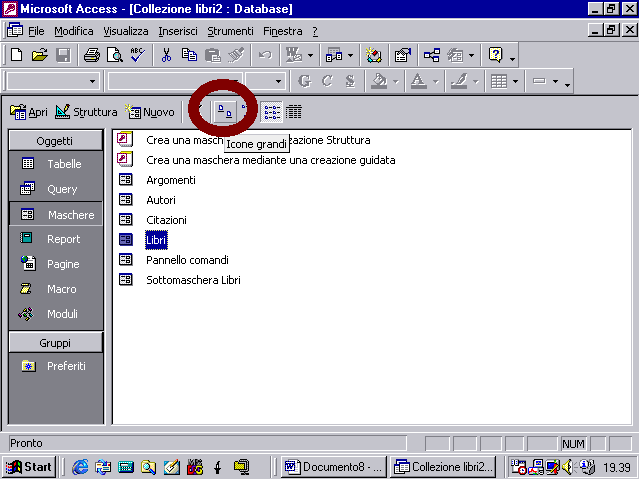Click the Code editor icon
Screen dimensions: 639x479
click(373, 55)
